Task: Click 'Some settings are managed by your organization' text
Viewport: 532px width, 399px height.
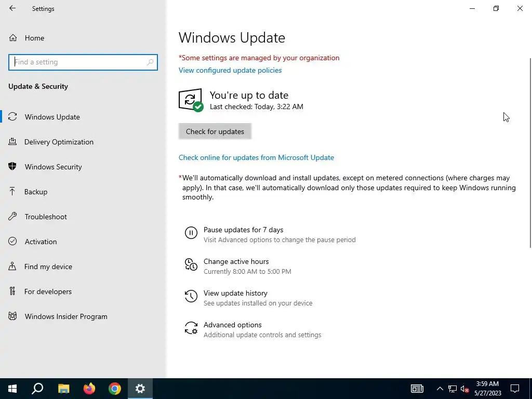Action: click(259, 58)
